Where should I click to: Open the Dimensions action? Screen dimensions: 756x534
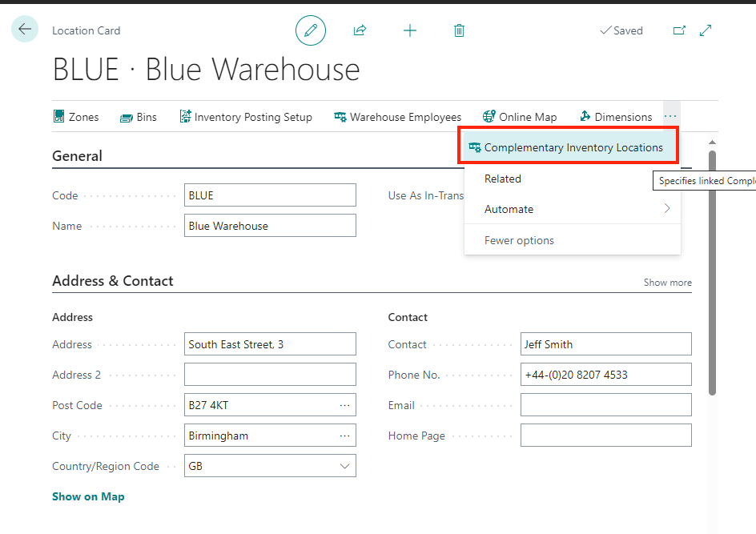click(615, 117)
